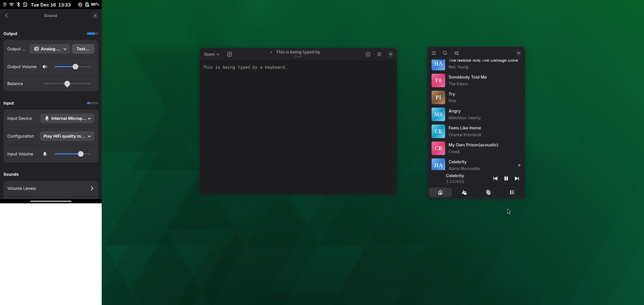The height and width of the screenshot is (305, 644).
Task: Skip to next track
Action: coord(517,178)
